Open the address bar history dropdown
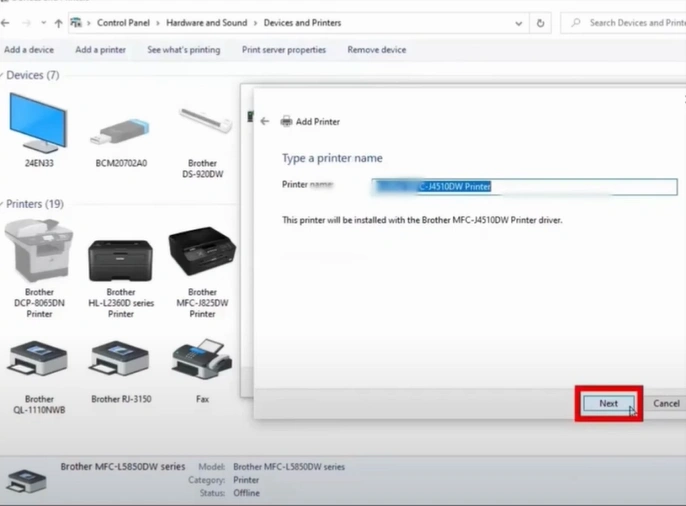The width and height of the screenshot is (686, 506). click(518, 23)
